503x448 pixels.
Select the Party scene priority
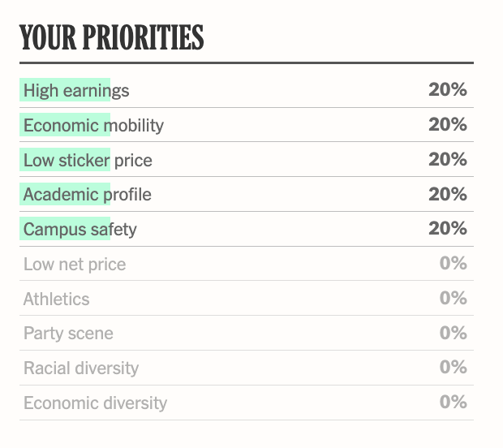[68, 334]
